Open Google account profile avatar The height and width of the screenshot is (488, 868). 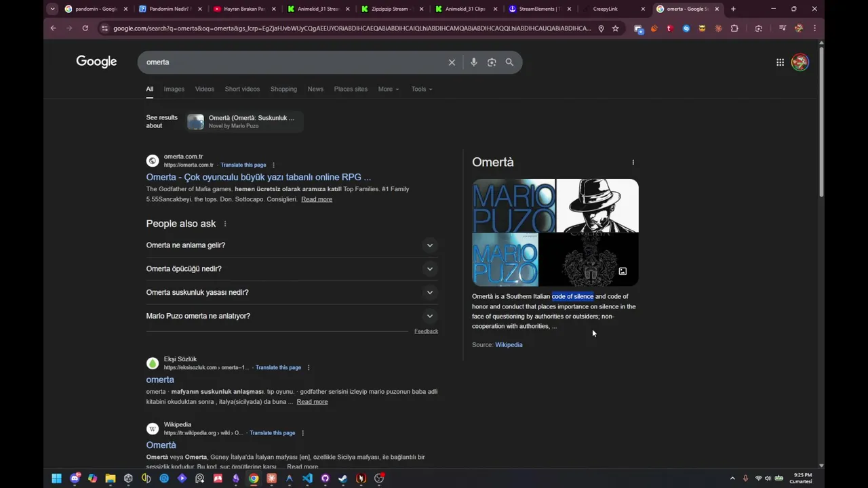point(800,62)
